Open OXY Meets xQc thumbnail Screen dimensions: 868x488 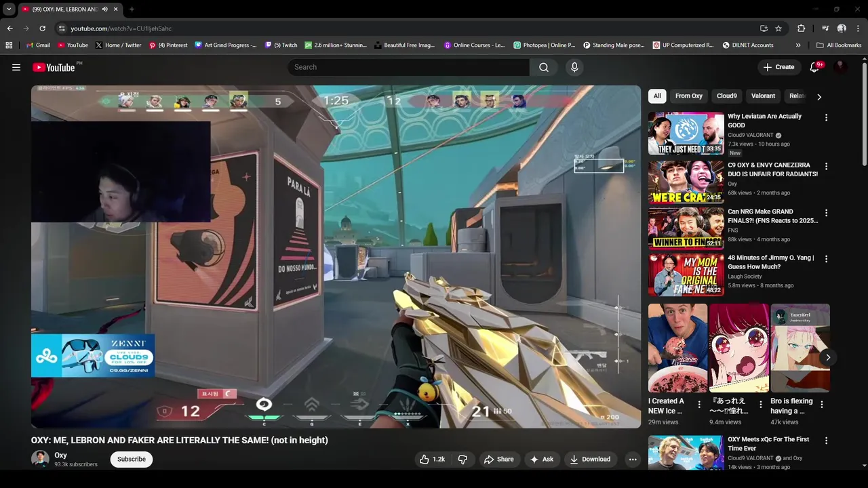pyautogui.click(x=686, y=453)
